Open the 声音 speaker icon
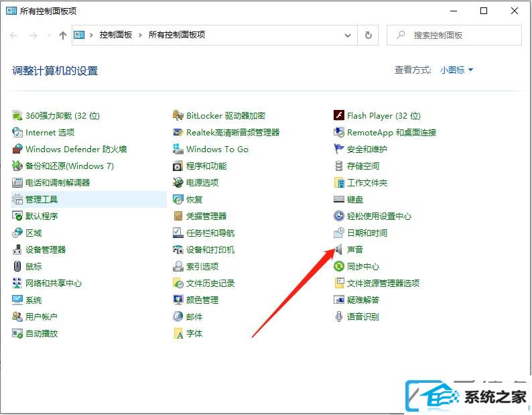 (x=338, y=249)
